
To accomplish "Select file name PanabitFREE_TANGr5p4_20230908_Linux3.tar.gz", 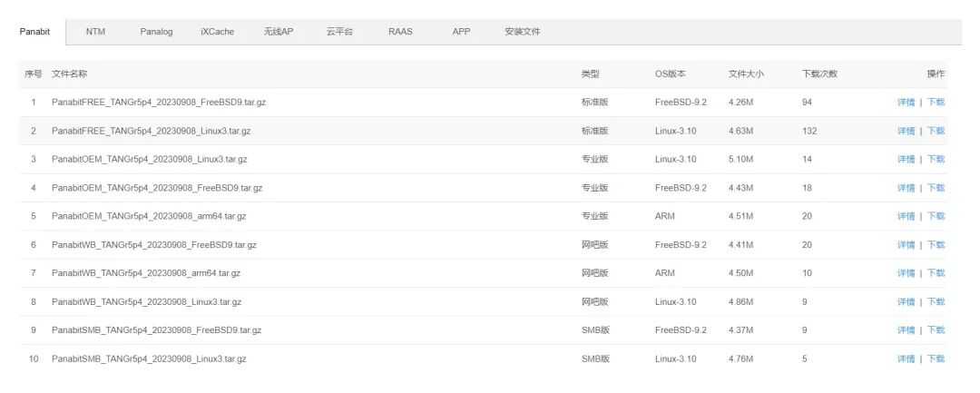I will [x=152, y=132].
